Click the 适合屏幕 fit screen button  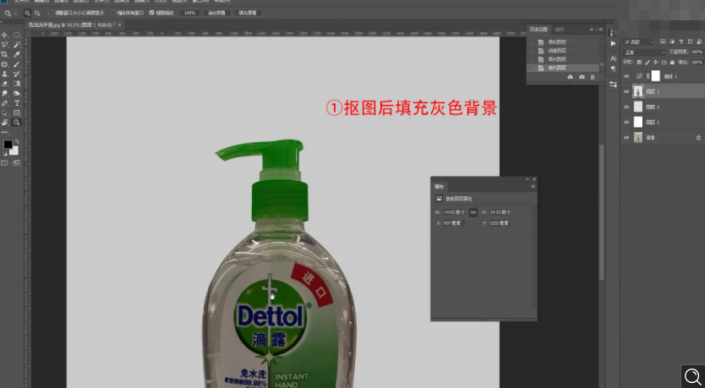tap(216, 13)
